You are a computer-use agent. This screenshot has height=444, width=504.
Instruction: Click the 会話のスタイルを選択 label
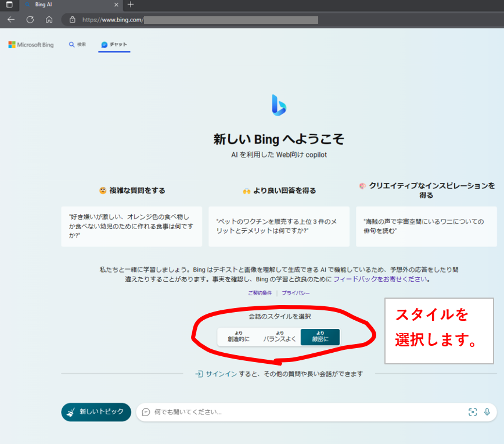pos(279,317)
